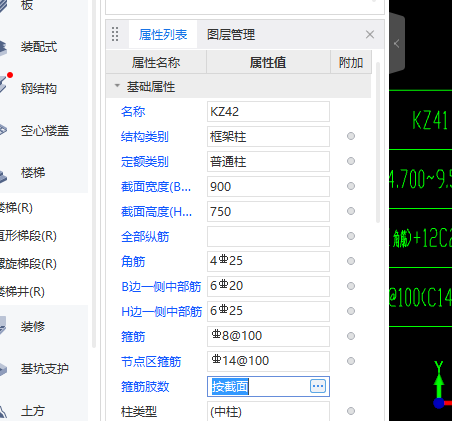452x421 pixels.
Task: Click the left navigation pane scrollbar
Action: point(94,173)
